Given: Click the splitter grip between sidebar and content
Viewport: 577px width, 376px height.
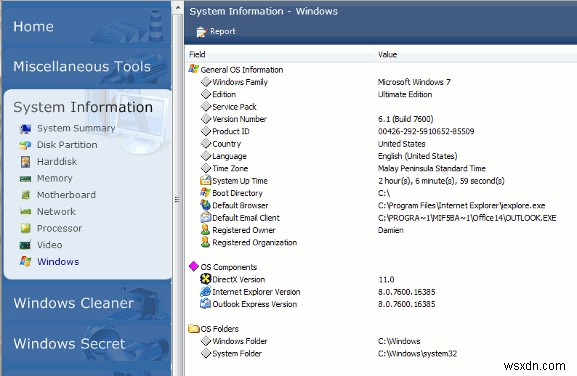Looking at the screenshot, I should (x=178, y=199).
